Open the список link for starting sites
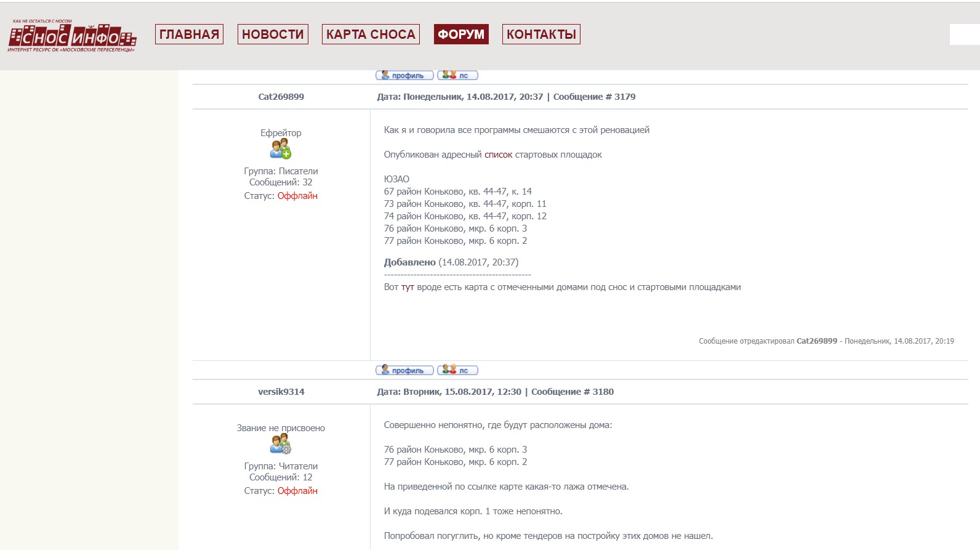Screen dimensions: 980x550 [x=498, y=155]
